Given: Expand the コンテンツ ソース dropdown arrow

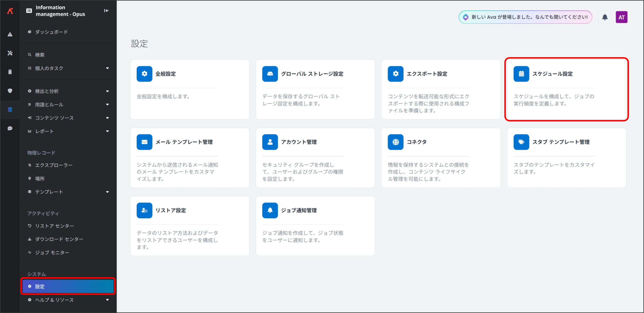Looking at the screenshot, I should pos(107,118).
